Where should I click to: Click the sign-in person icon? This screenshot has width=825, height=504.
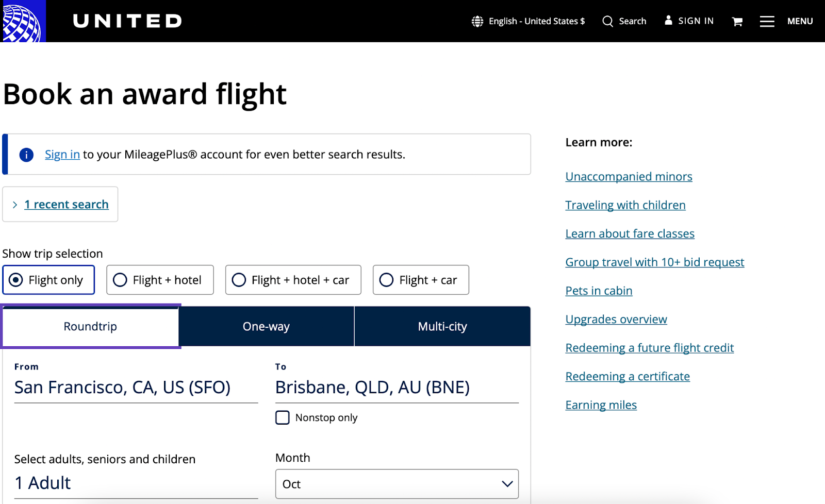(668, 21)
